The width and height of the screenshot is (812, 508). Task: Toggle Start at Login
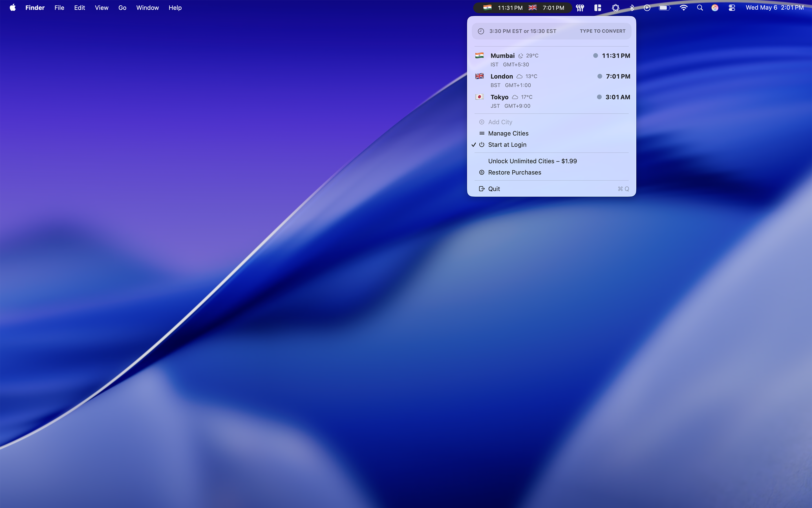[x=551, y=144]
